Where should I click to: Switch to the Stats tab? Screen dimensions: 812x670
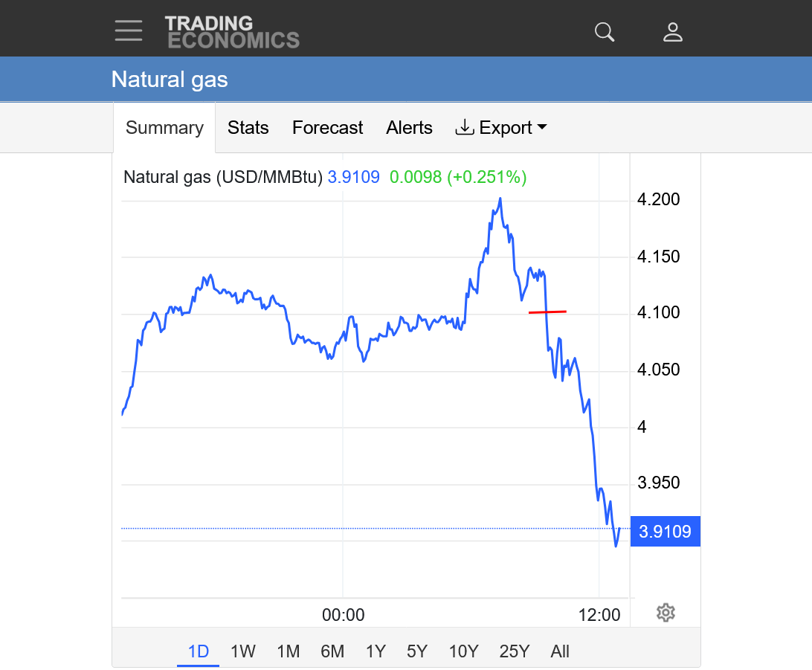tap(248, 128)
